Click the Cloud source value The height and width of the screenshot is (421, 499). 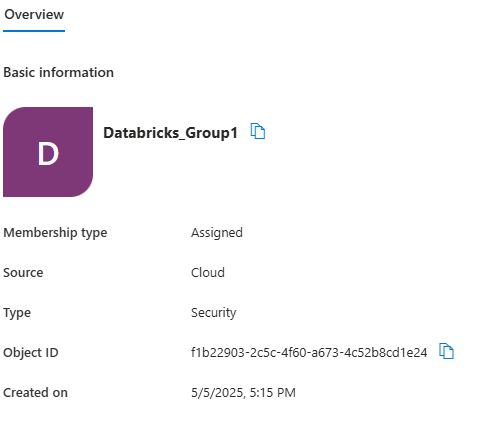point(208,273)
